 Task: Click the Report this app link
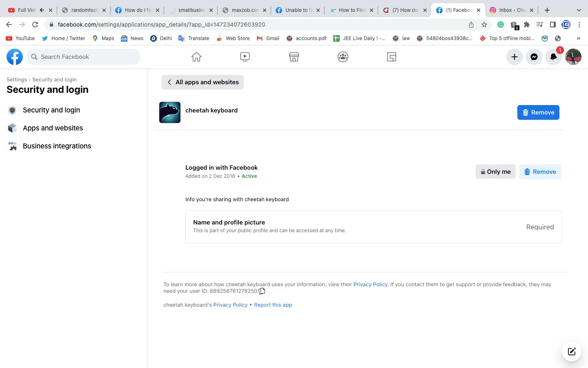coord(273,305)
